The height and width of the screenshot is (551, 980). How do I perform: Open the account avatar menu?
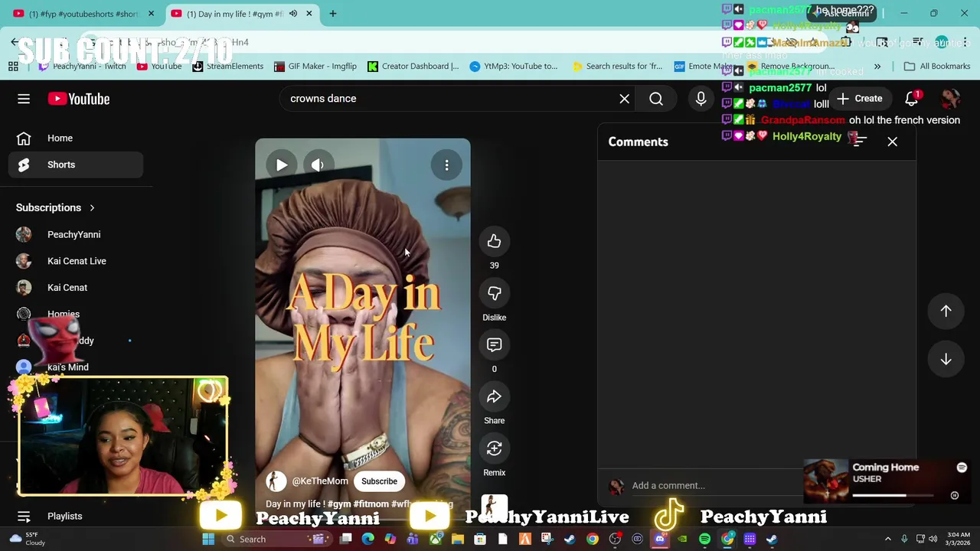pos(951,99)
